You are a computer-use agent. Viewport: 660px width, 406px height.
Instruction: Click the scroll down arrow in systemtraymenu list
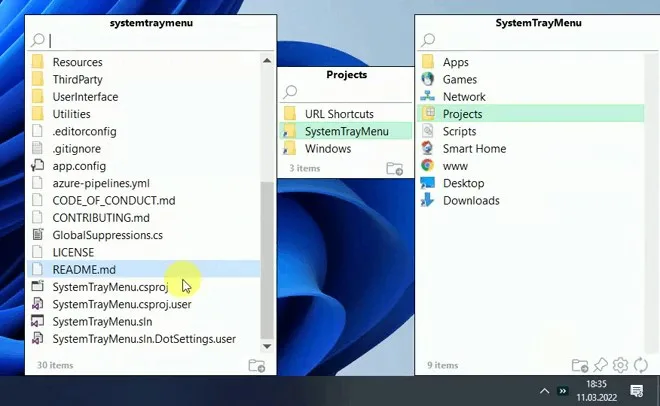tap(267, 346)
